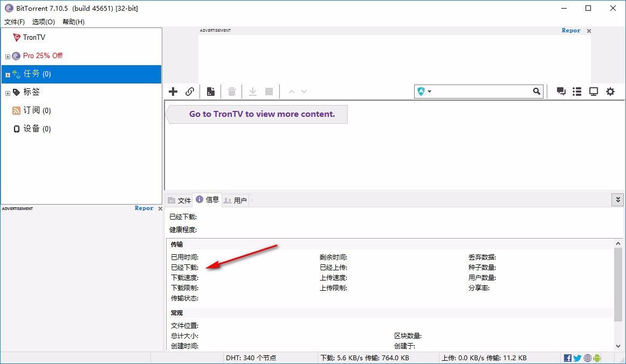Select TronTV in the sidebar

pos(35,37)
